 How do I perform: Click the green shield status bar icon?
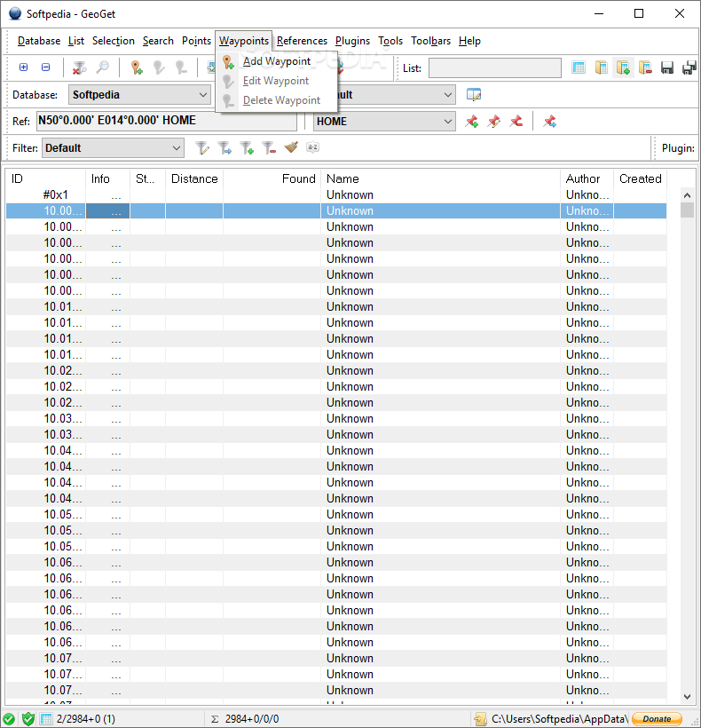tap(28, 719)
